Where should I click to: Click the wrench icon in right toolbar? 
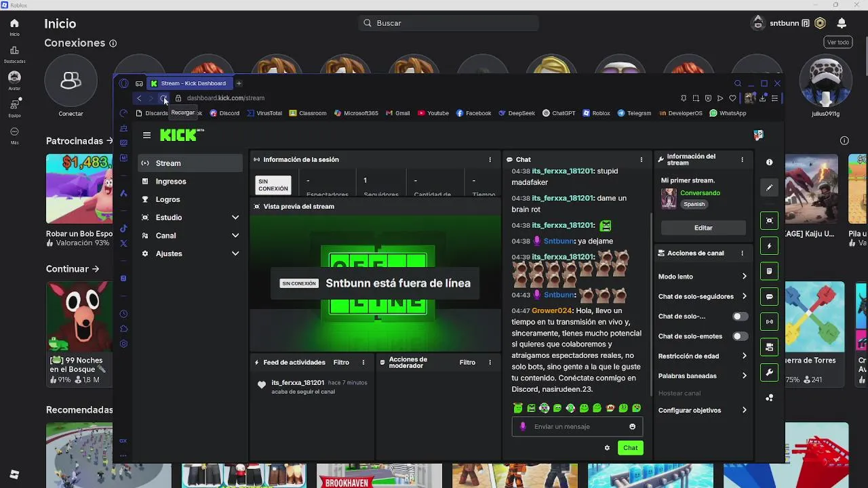click(769, 372)
